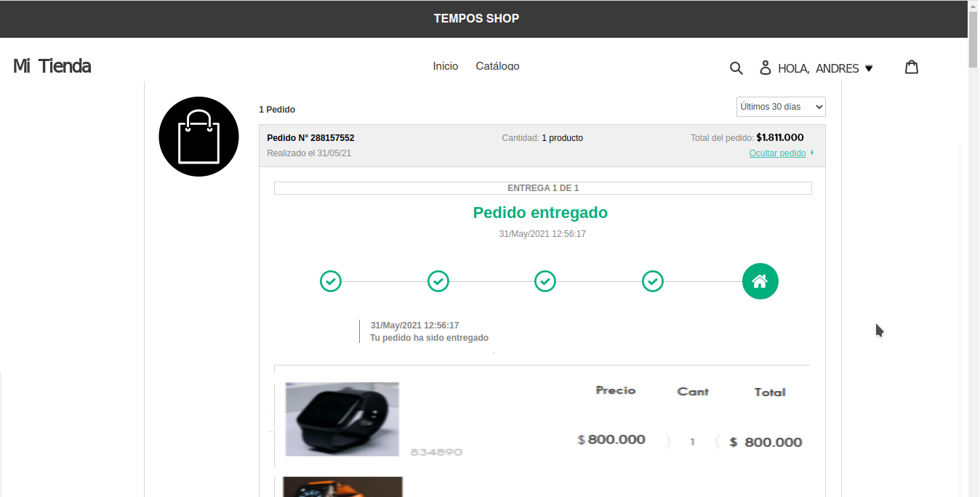Click the fourth order progress checkmark
Viewport: 980px width, 497px height.
(x=653, y=281)
